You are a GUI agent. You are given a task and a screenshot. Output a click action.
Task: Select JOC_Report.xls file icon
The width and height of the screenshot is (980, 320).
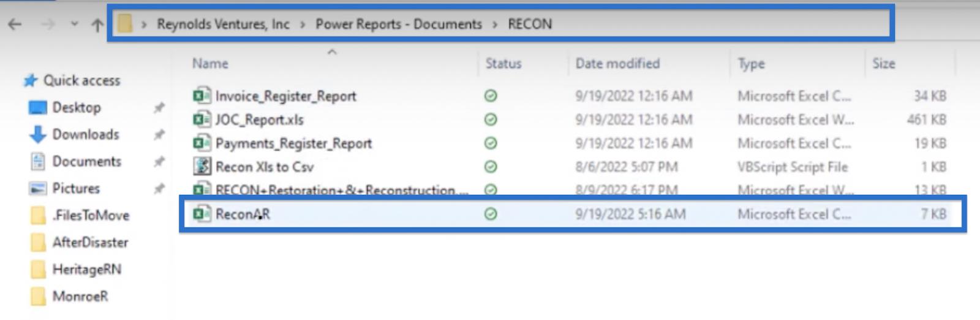pos(202,120)
